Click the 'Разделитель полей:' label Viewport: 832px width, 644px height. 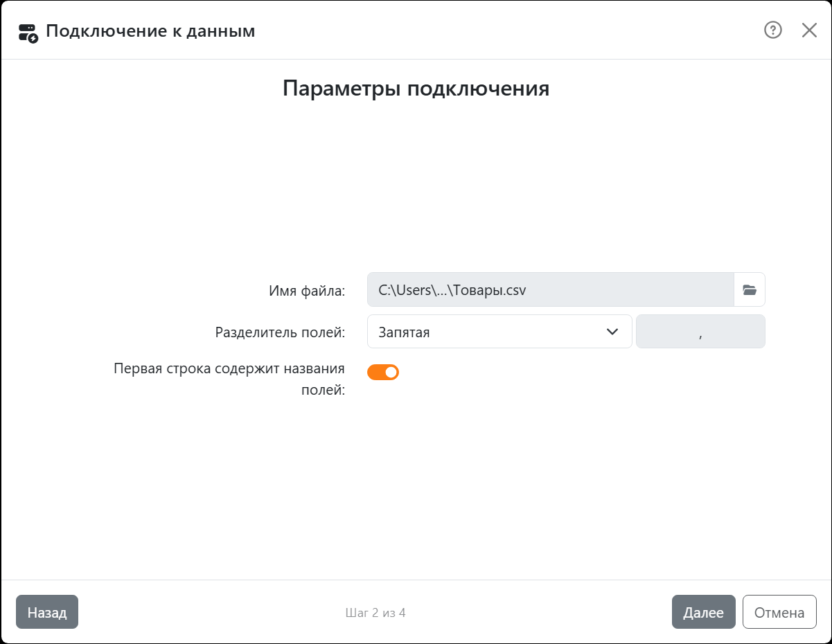281,332
